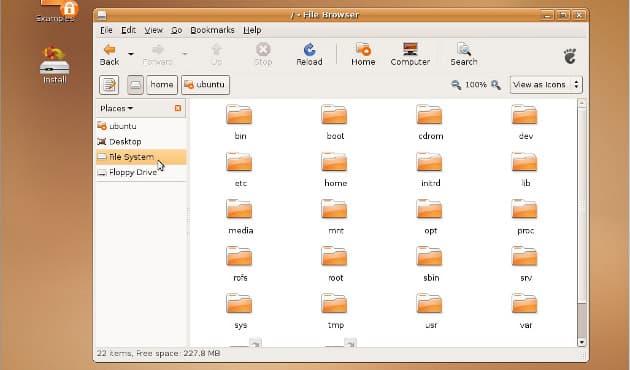The height and width of the screenshot is (370, 630).
Task: Select File System in Places sidebar
Action: point(141,157)
